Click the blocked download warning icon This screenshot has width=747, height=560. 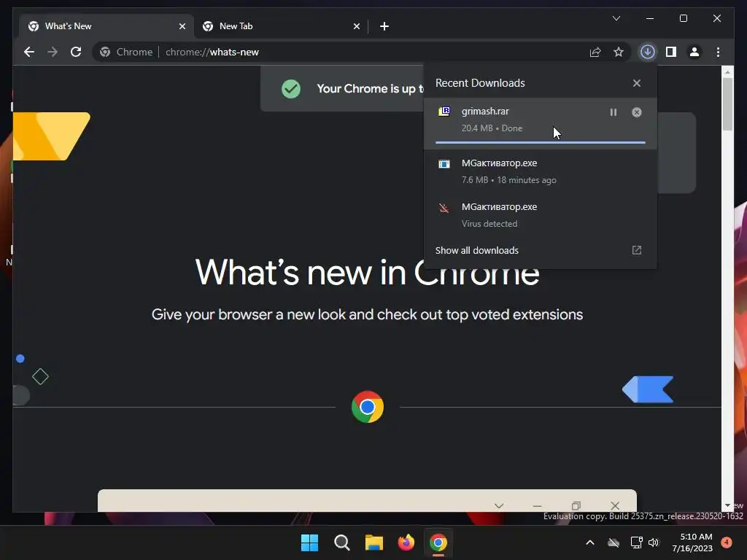tap(444, 208)
